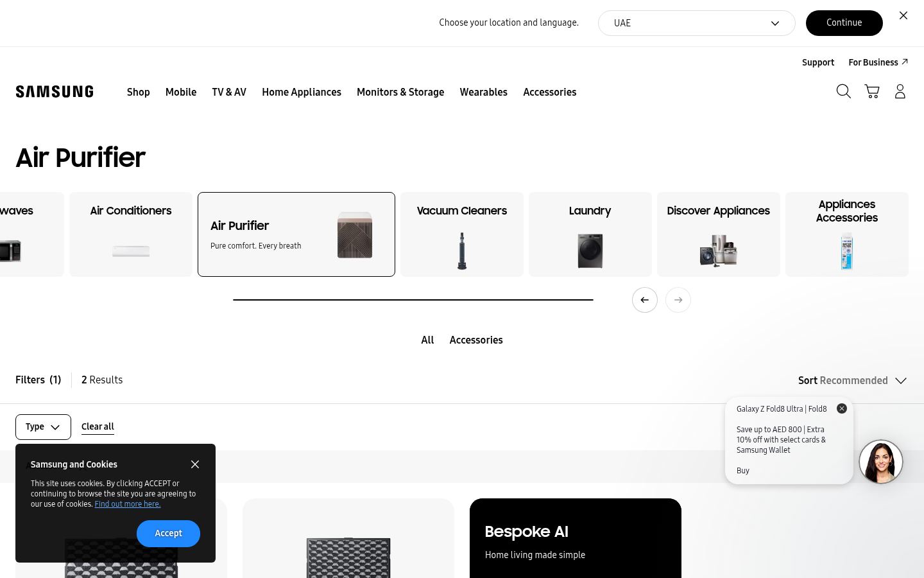Open the Monitors & Storage menu

point(400,92)
